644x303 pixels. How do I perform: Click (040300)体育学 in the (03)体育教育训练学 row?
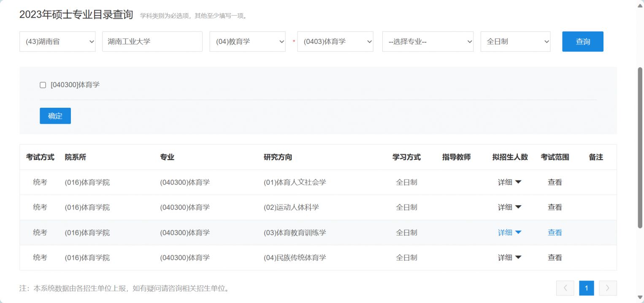point(185,232)
